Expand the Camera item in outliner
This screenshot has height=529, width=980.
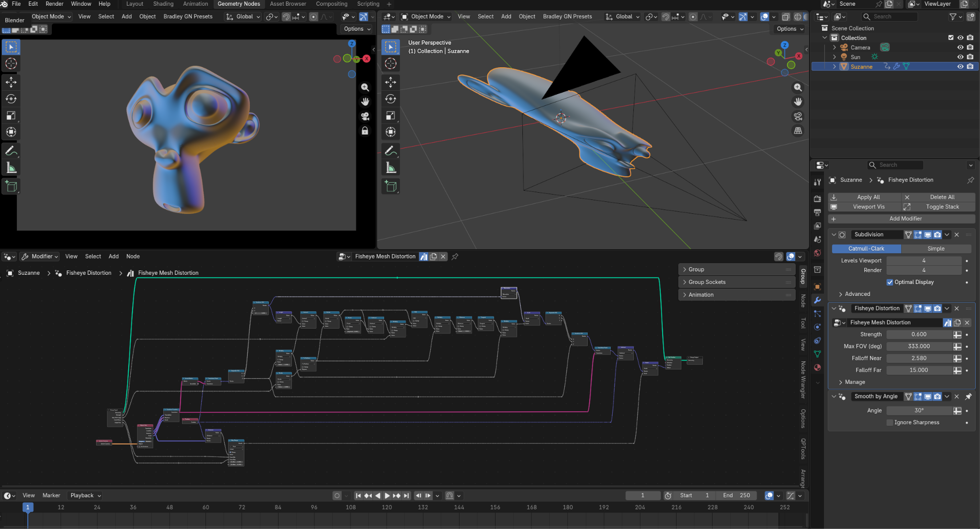(835, 48)
